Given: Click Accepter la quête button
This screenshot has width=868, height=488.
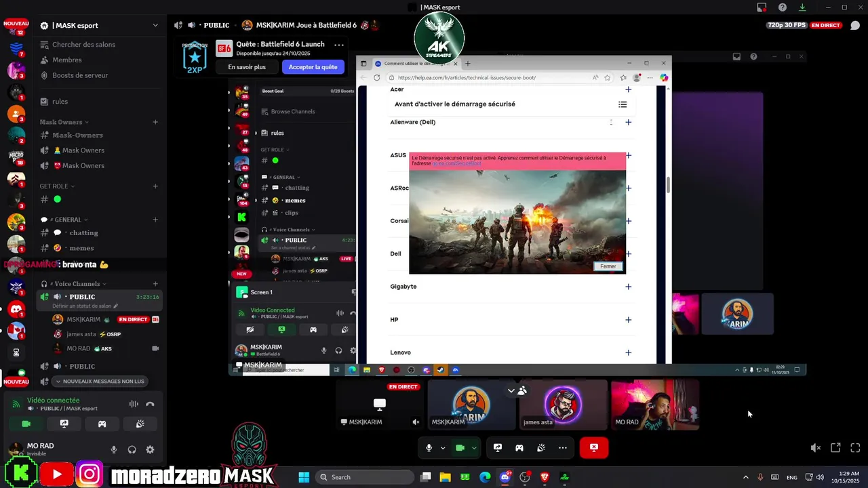Looking at the screenshot, I should point(313,67).
